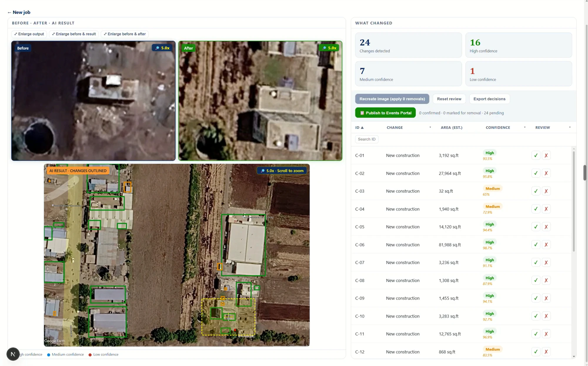
Task: Select the 1 Low confidence card
Action: pos(519,74)
